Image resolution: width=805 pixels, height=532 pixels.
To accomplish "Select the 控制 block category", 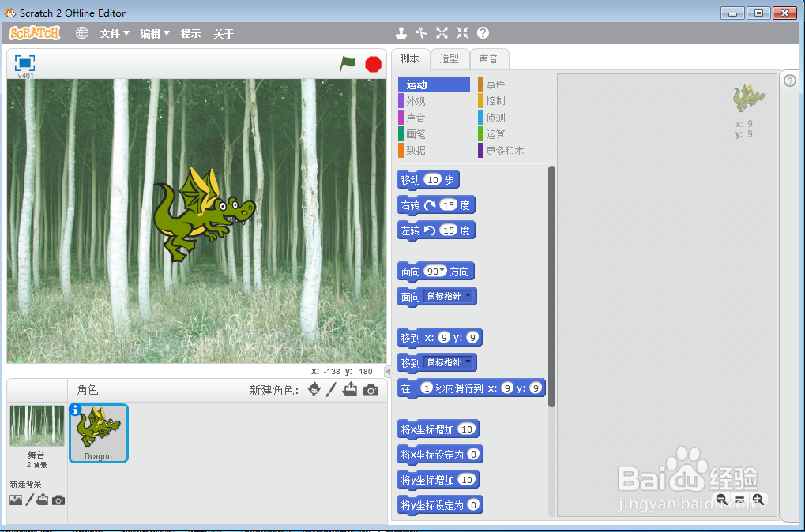I will (x=513, y=101).
